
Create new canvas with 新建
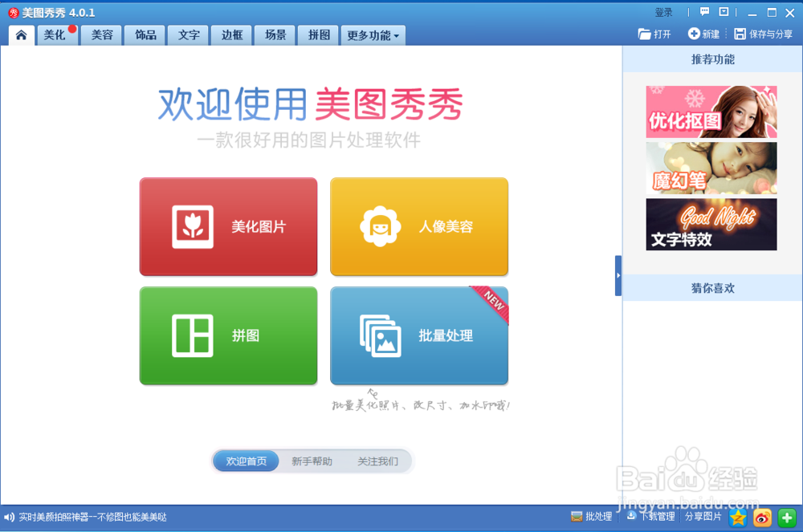point(703,35)
